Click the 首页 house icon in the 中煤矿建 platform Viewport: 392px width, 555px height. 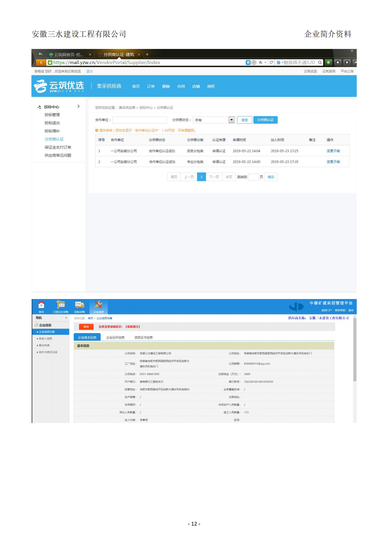coord(41,305)
